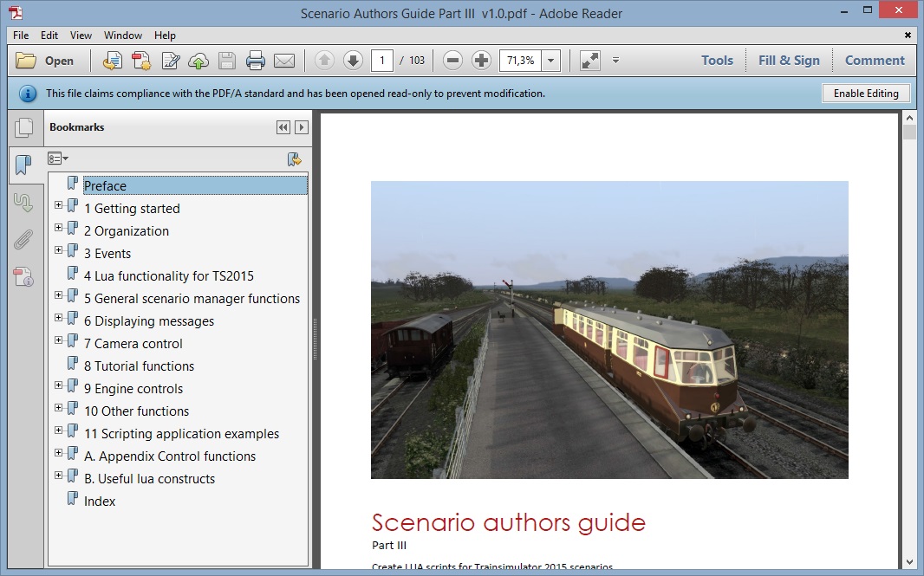Open the Attachments paperclip panel icon
The height and width of the screenshot is (576, 924).
pyautogui.click(x=23, y=240)
